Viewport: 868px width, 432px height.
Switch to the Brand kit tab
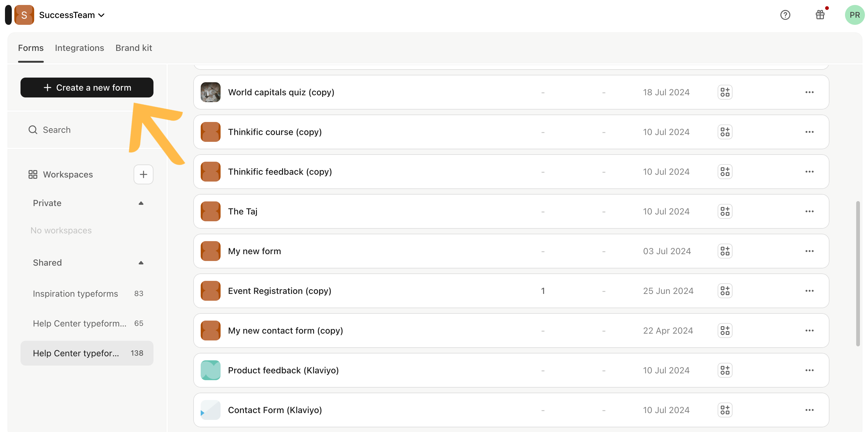pos(134,48)
